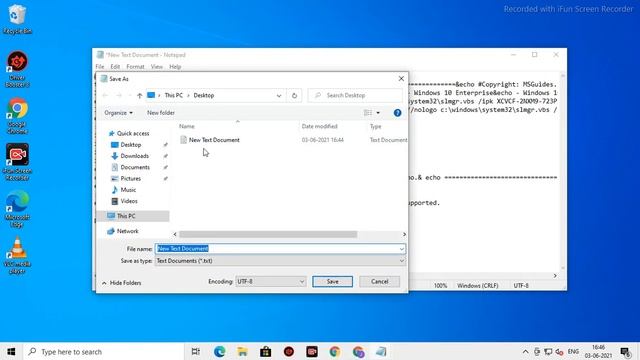Refresh the Desktop folder listing

(x=294, y=96)
